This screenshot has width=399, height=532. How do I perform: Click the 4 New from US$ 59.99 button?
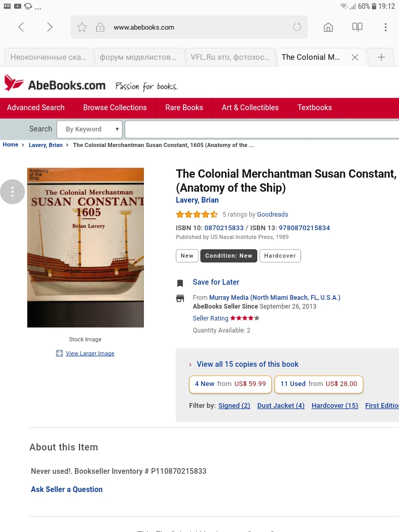pyautogui.click(x=230, y=384)
